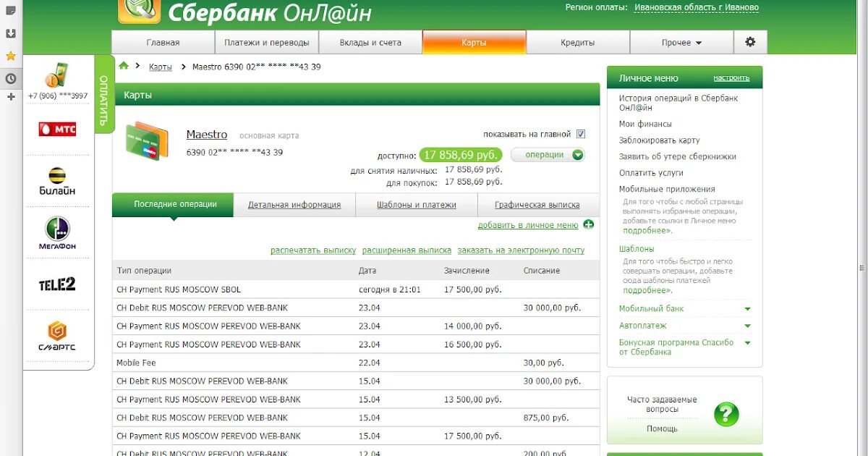Screen dimensions: 868x456
Task: Click Заблокировать карту link
Action: pos(659,140)
